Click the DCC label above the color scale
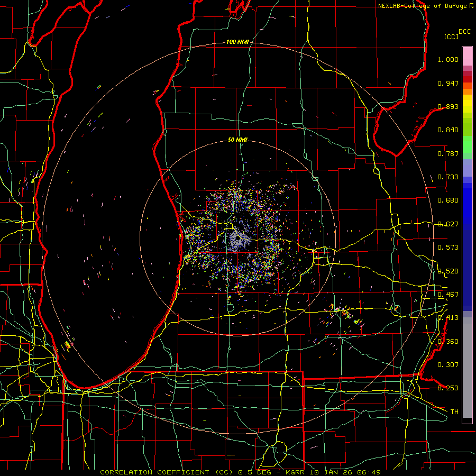 tap(464, 32)
